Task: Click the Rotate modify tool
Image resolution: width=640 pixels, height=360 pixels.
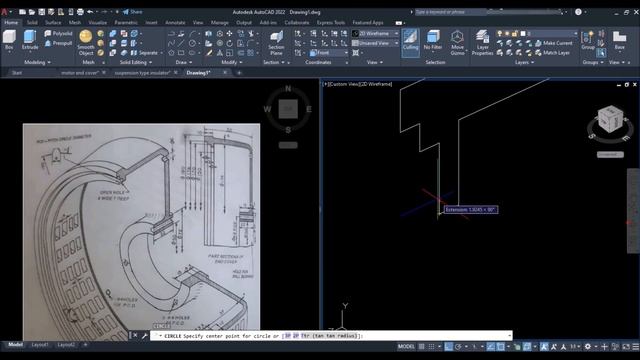Action: tap(230, 43)
